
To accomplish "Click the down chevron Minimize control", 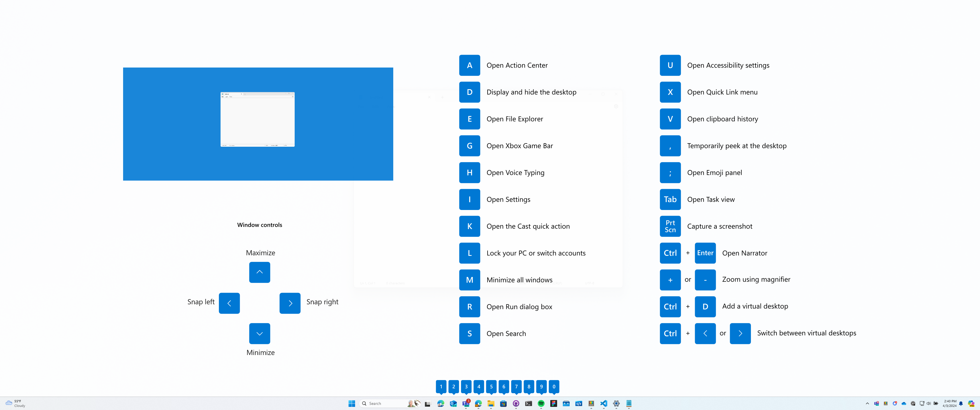I will point(259,333).
